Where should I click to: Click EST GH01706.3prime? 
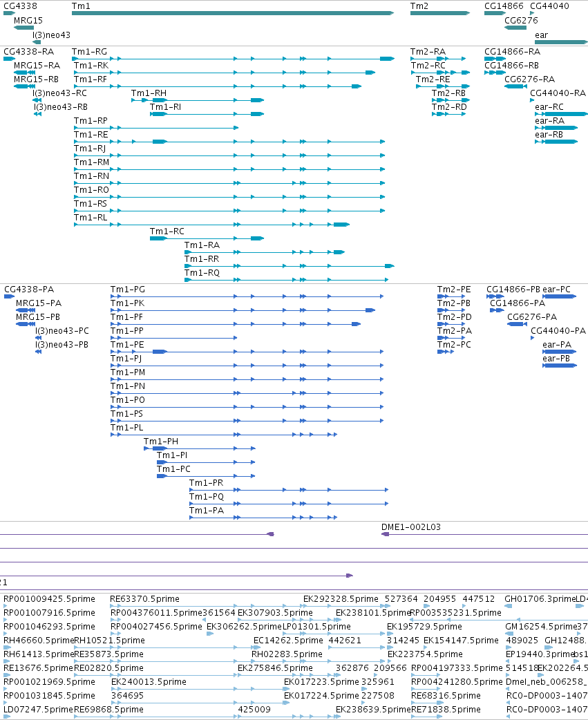click(540, 599)
